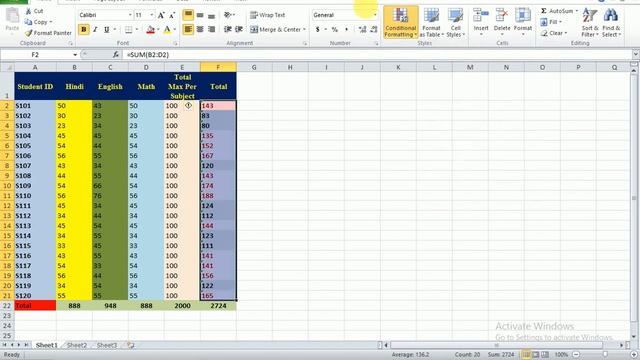
Task: Click the formula bar showing =SUM(B2:D2)
Action: 378,55
